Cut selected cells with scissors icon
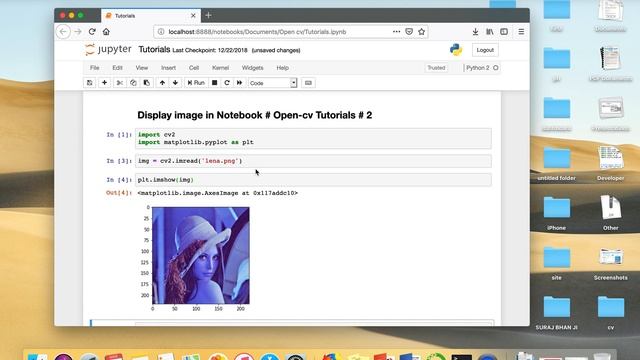 coord(120,83)
